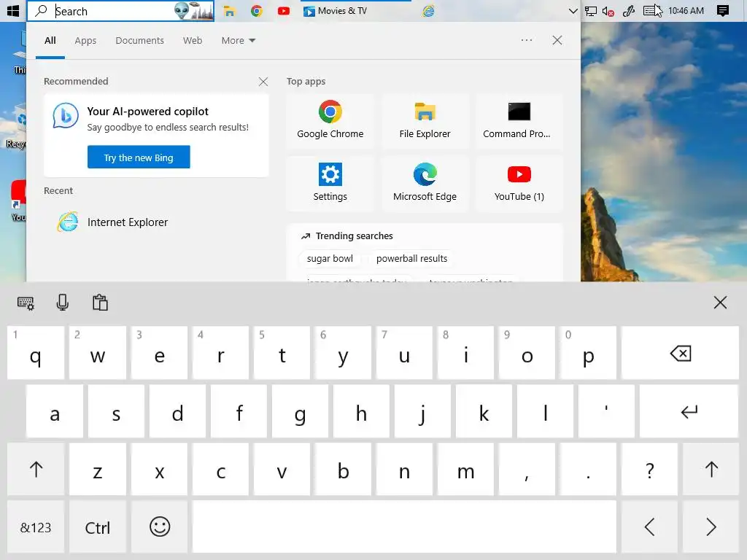Switch to the Apps tab

pyautogui.click(x=85, y=41)
